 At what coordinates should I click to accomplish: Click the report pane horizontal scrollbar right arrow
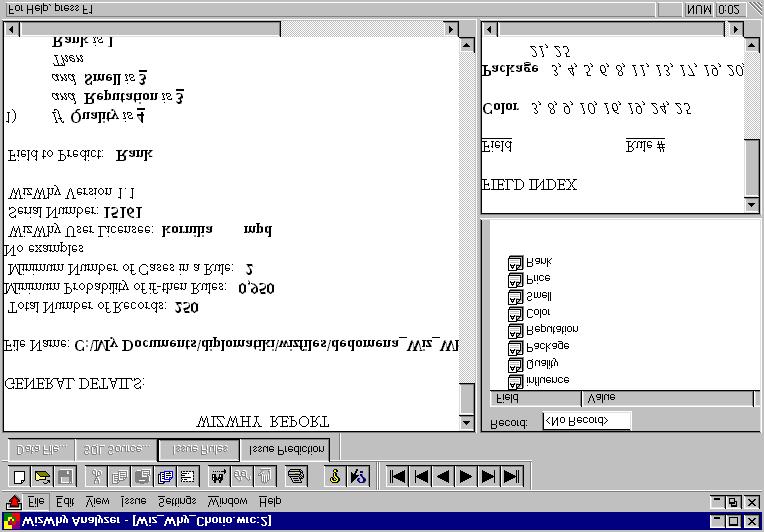click(x=451, y=29)
